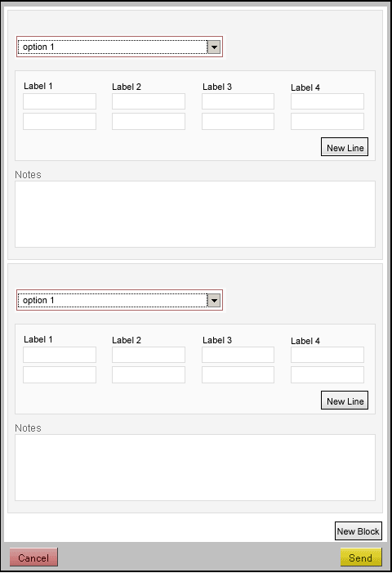Focus second-row Label 2 field in second block
Screen dimensions: 392x573
click(149, 375)
